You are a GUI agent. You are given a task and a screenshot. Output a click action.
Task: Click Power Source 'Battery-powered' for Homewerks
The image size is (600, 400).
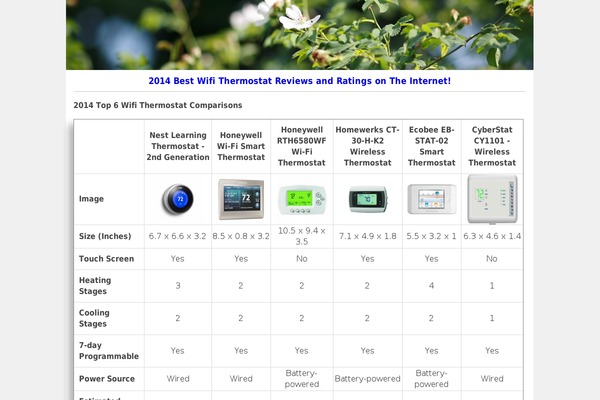(x=368, y=379)
